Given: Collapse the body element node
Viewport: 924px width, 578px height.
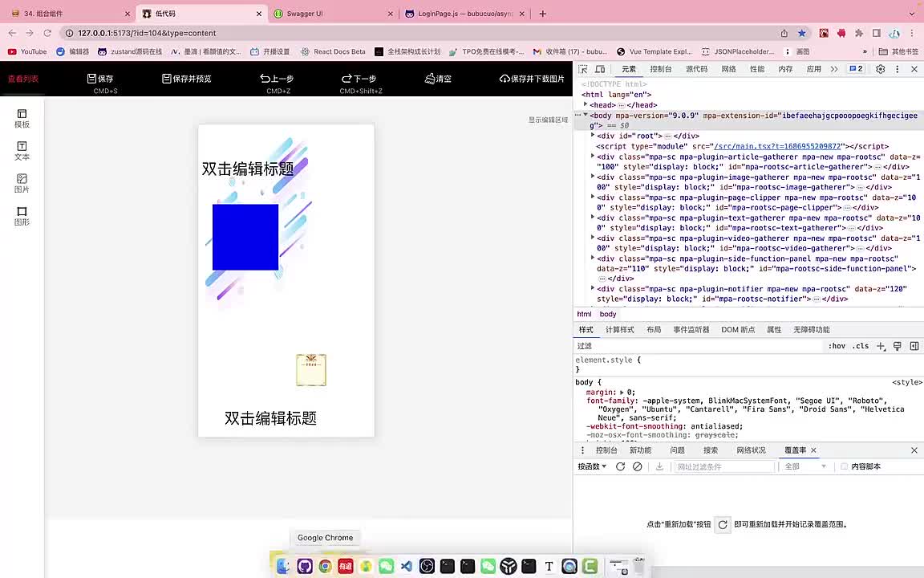Looking at the screenshot, I should coord(586,115).
